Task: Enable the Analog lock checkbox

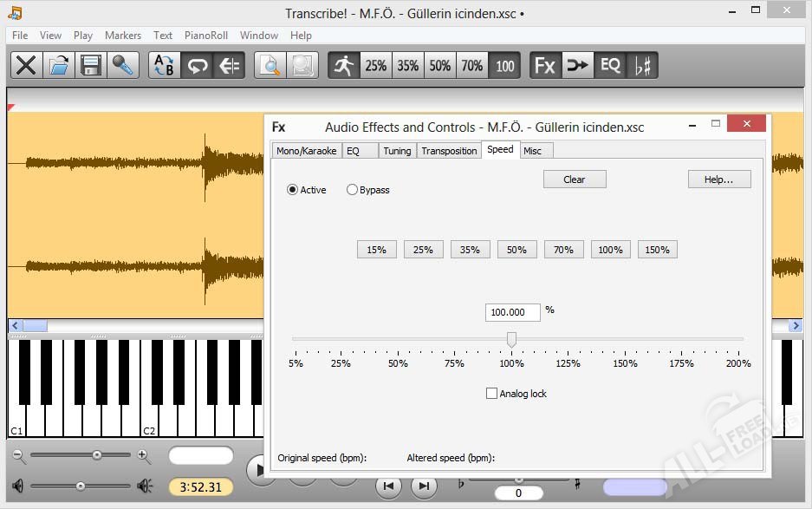Action: (x=492, y=394)
